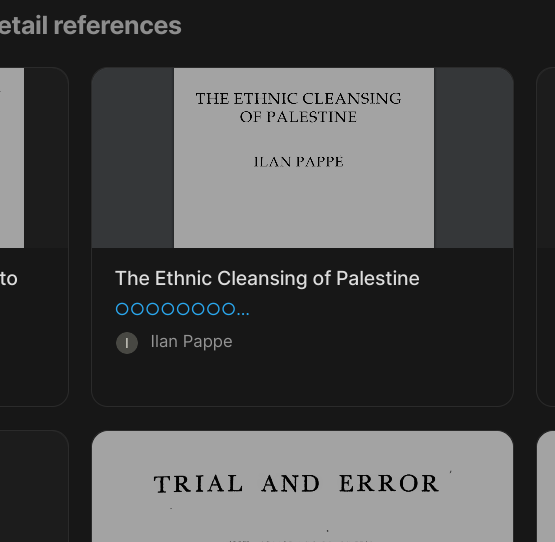Viewport: 555px width, 542px height.
Task: Open The Ethnic Cleansing of Palestine title
Action: click(267, 278)
